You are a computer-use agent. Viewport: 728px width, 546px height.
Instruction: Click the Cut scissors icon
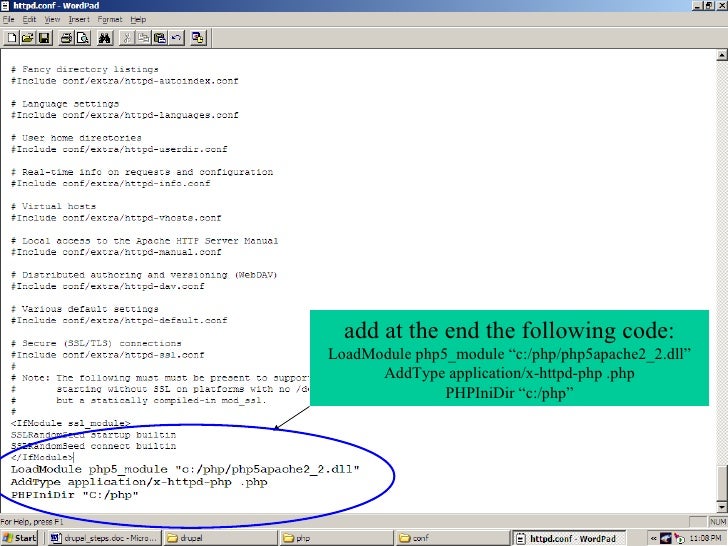pos(126,38)
